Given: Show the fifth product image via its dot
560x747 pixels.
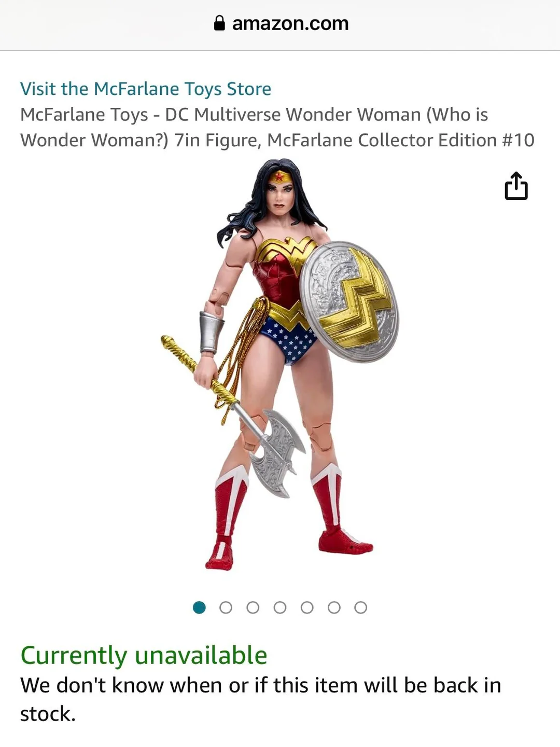Looking at the screenshot, I should (x=307, y=607).
